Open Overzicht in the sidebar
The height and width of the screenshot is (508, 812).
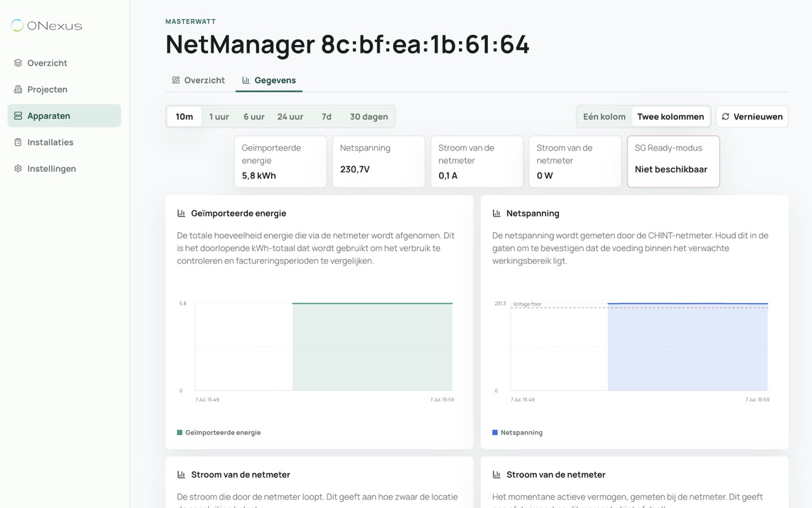pos(64,63)
